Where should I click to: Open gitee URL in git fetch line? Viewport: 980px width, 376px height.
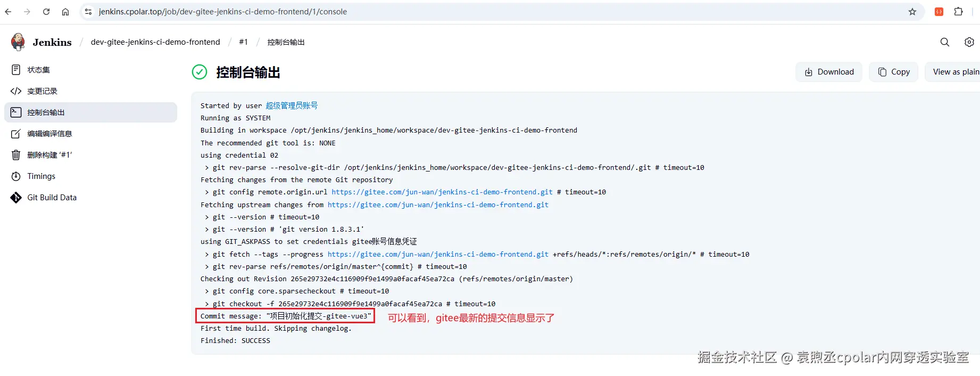coord(438,255)
